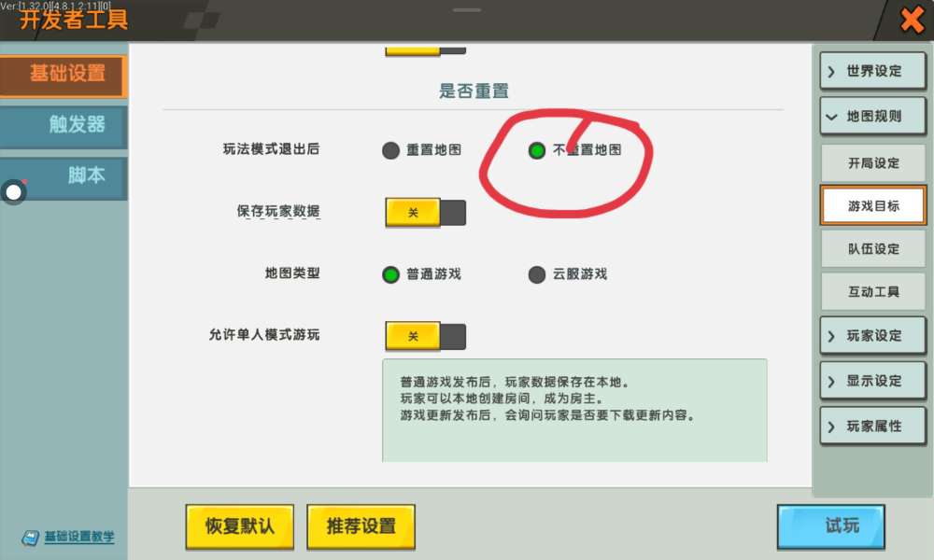Viewport: 934px width, 560px height.
Task: Expand the 玩家设定 section
Action: point(872,336)
